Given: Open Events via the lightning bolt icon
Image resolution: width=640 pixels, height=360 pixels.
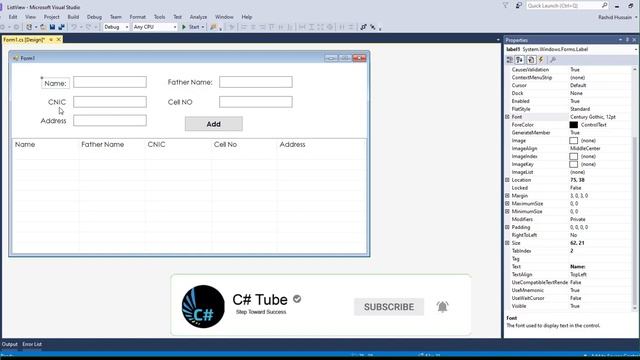Looking at the screenshot, I should pyautogui.click(x=541, y=60).
